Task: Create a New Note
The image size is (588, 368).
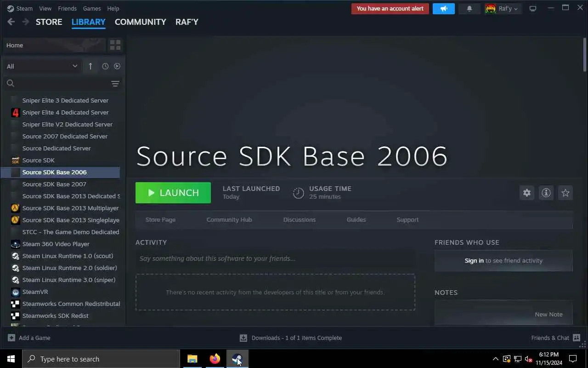Action: tap(548, 314)
